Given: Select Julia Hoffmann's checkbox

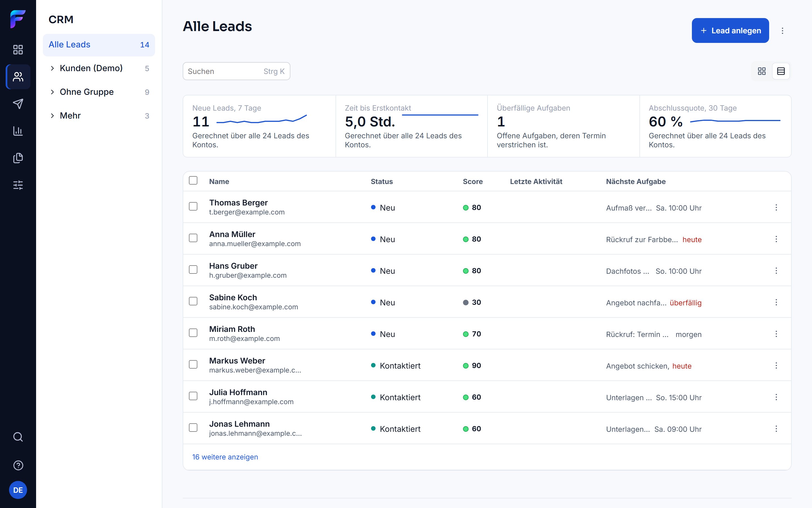Looking at the screenshot, I should click(193, 396).
